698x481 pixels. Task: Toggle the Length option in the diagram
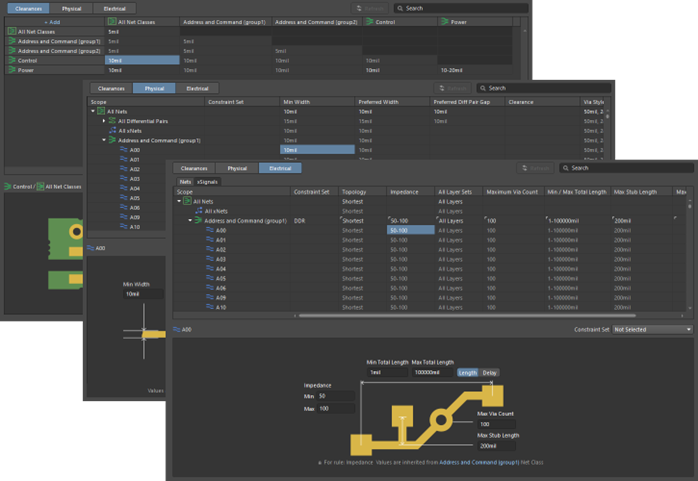click(x=467, y=372)
